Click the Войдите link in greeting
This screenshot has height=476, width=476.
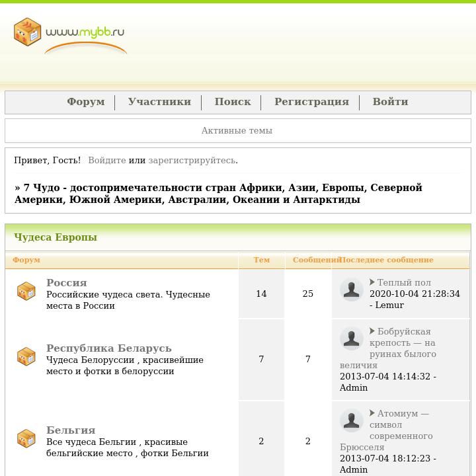coord(107,160)
